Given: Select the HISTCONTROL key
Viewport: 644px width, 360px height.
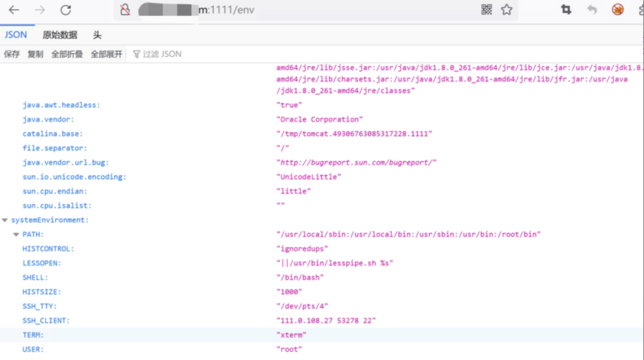Looking at the screenshot, I should (48, 249).
